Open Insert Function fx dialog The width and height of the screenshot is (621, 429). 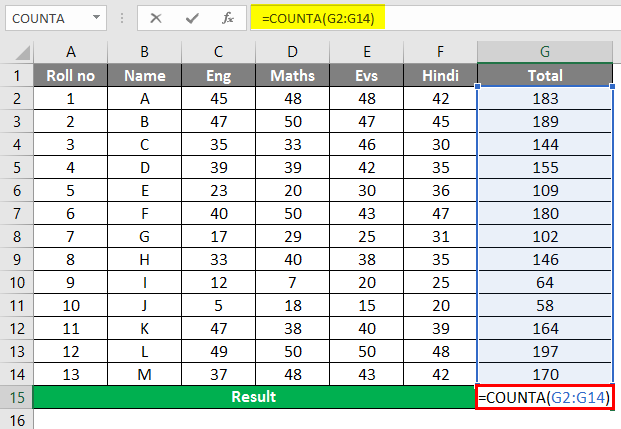(x=228, y=18)
